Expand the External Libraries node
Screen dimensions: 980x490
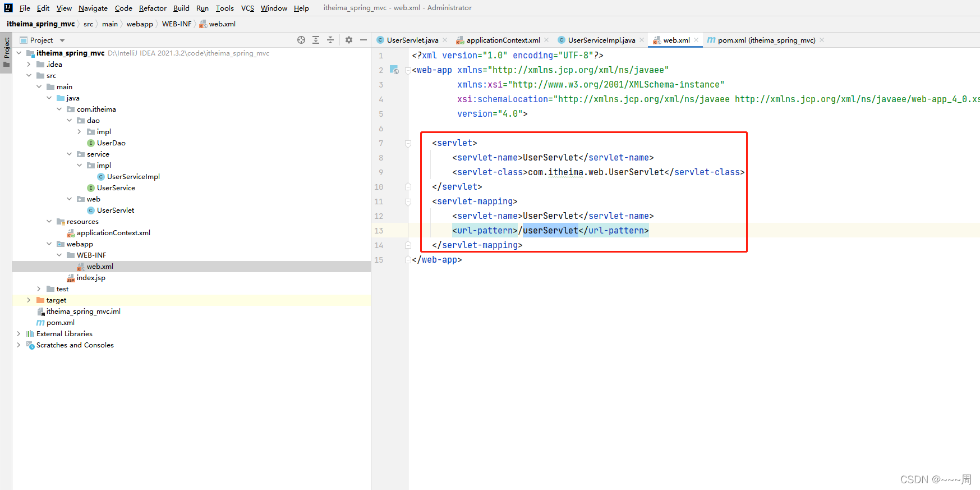(19, 334)
